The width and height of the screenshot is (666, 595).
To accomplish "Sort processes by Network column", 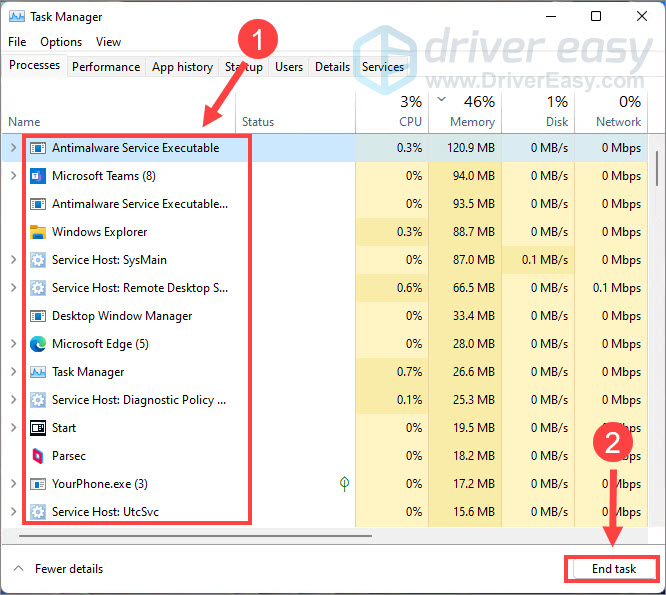I will tap(611, 112).
